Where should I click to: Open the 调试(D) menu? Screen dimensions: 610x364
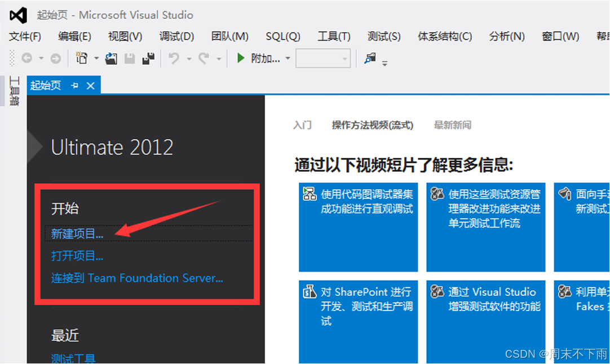coord(176,37)
